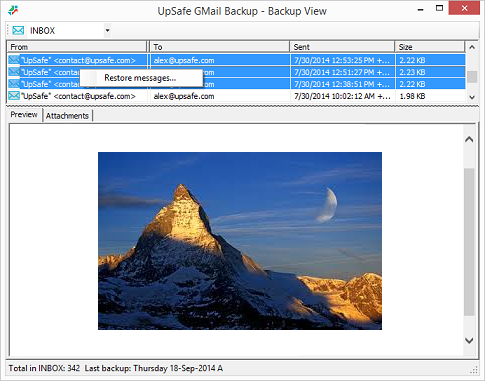Choose Restore messages from context menu

point(140,78)
